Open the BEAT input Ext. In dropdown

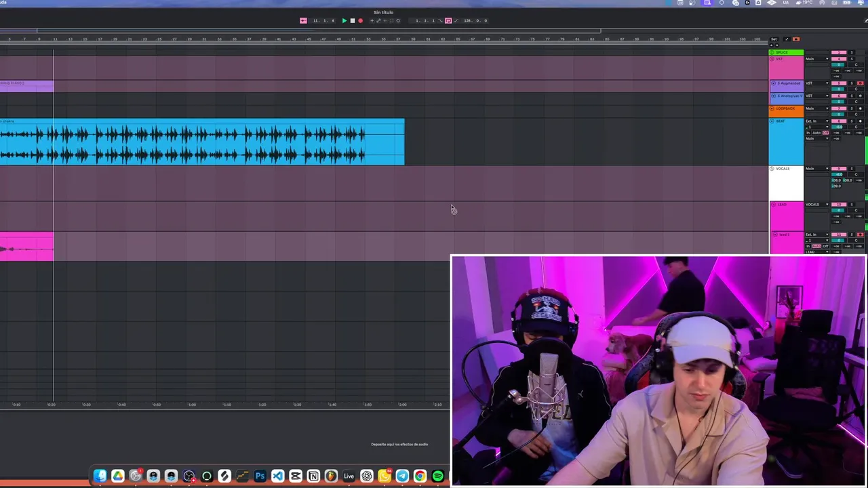click(817, 121)
